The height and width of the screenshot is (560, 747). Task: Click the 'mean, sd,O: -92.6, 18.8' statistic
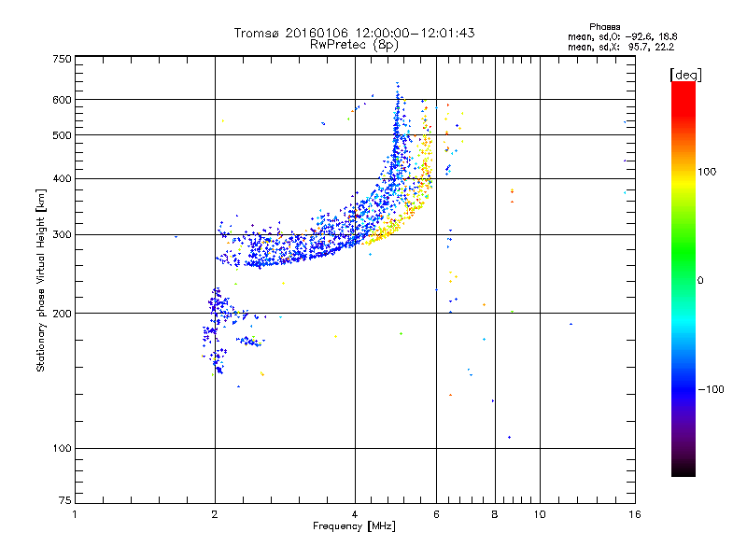(x=622, y=36)
